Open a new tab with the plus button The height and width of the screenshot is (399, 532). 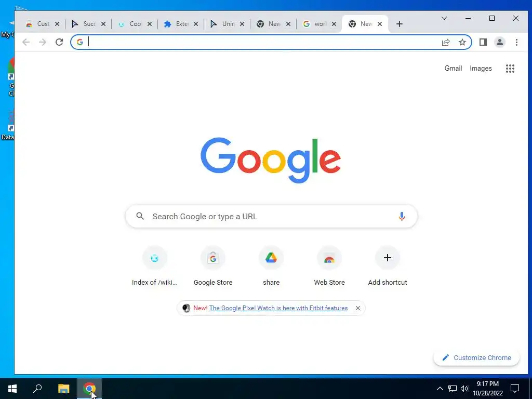pos(400,24)
